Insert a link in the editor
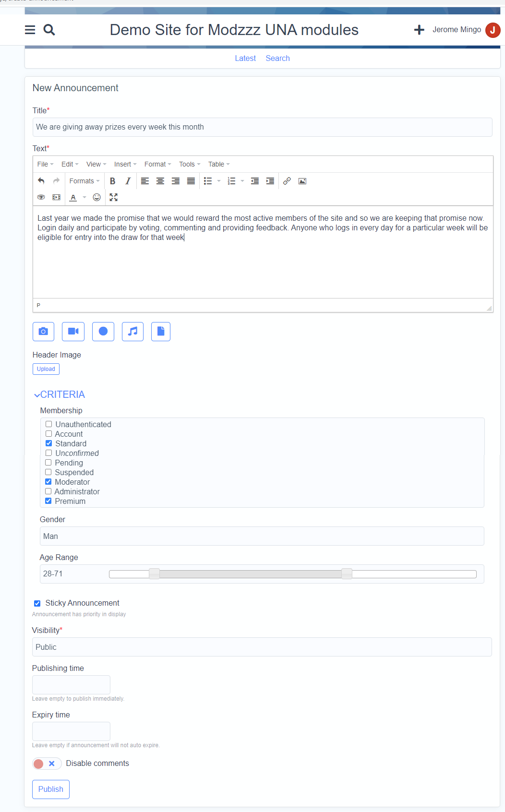505x812 pixels. (287, 181)
